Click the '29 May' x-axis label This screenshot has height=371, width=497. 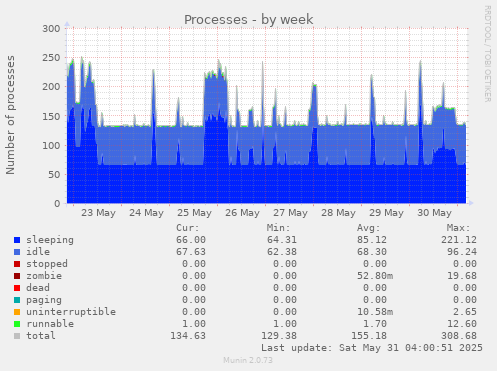coord(386,213)
